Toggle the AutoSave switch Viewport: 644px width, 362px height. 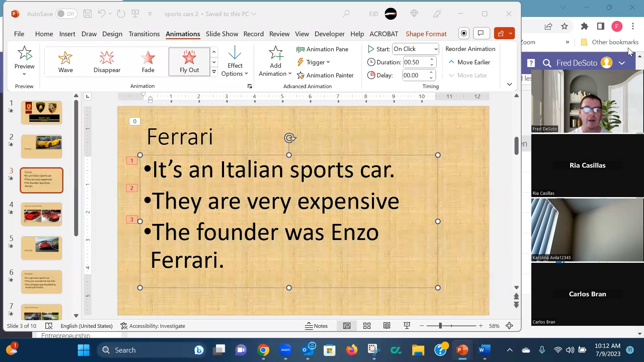[66, 14]
